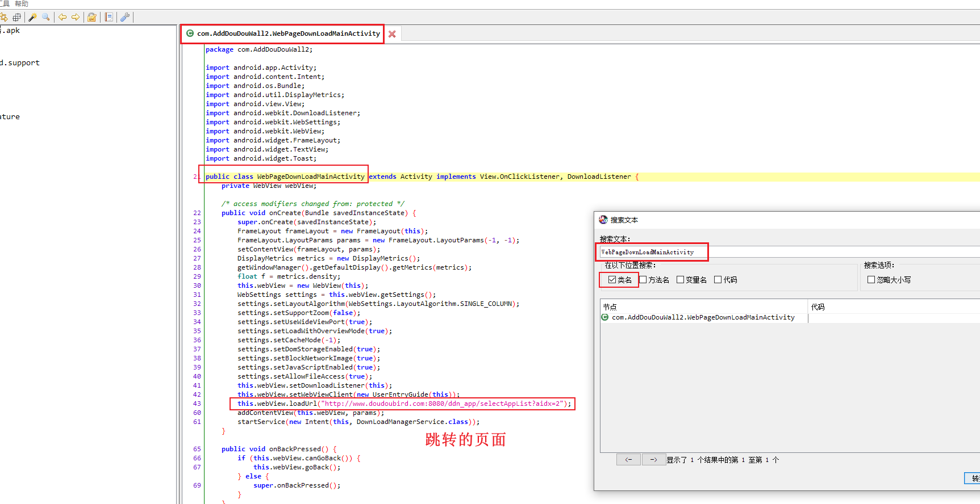980x504 pixels.
Task: Click the import android.widget.Toast line
Action: click(261, 158)
